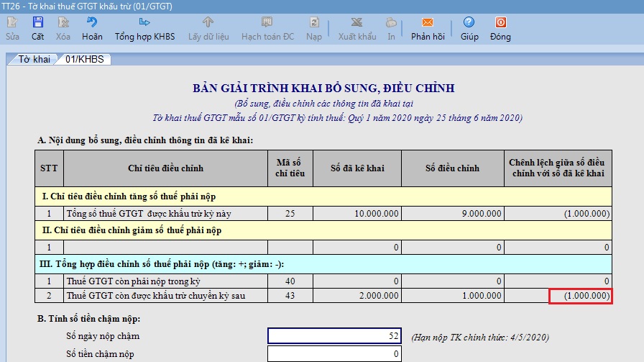Click header 'Số điều chỉnh'
Image resolution: width=644 pixels, height=362 pixels.
(453, 168)
